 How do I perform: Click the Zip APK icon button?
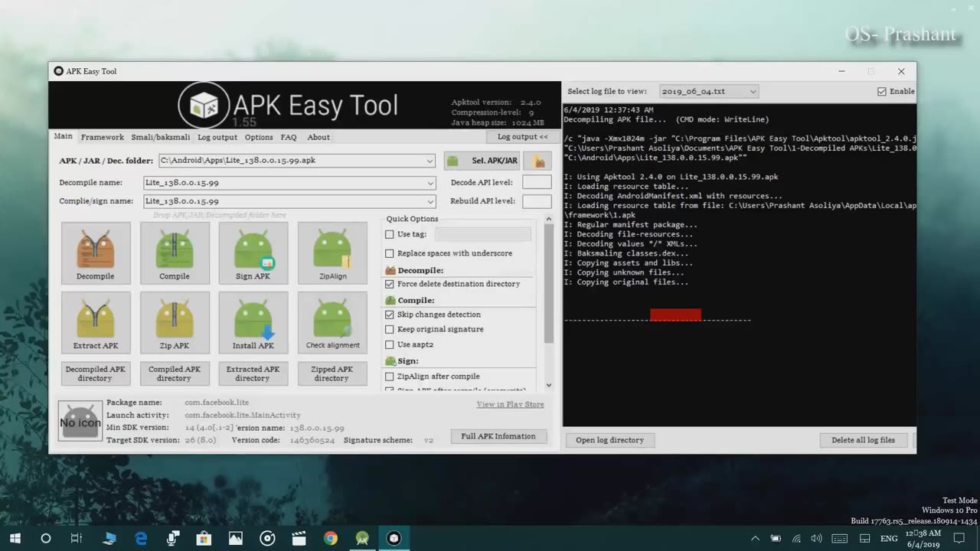tap(175, 322)
